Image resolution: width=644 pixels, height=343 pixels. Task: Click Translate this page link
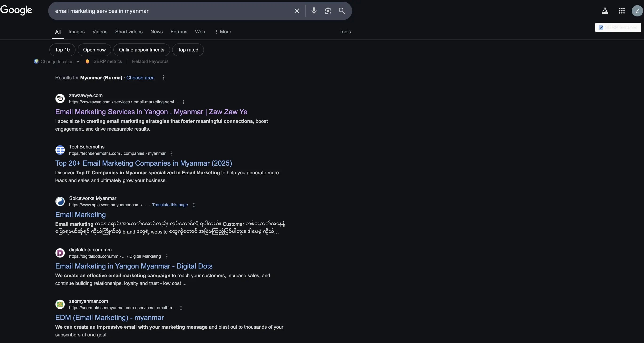170,205
